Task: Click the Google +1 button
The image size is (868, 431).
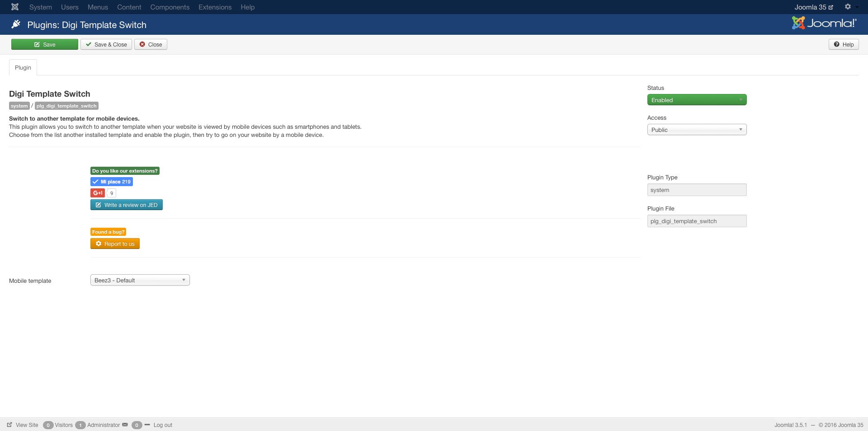Action: (x=98, y=193)
